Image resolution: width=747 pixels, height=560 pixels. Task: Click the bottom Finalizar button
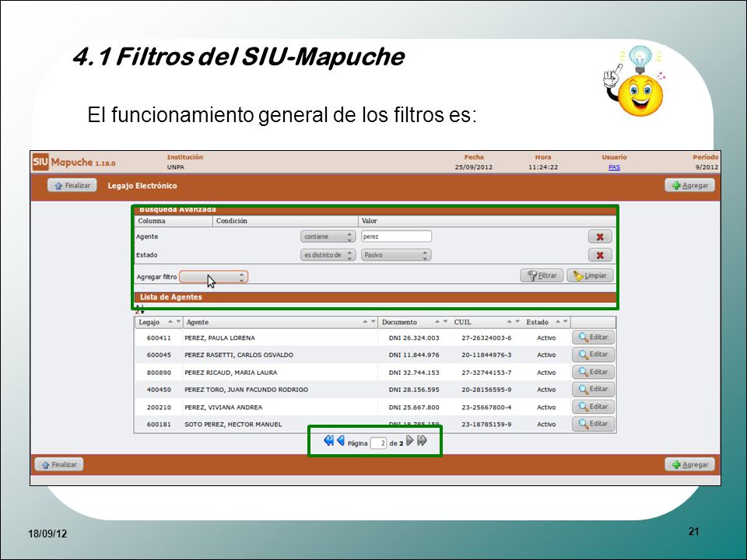(x=58, y=464)
